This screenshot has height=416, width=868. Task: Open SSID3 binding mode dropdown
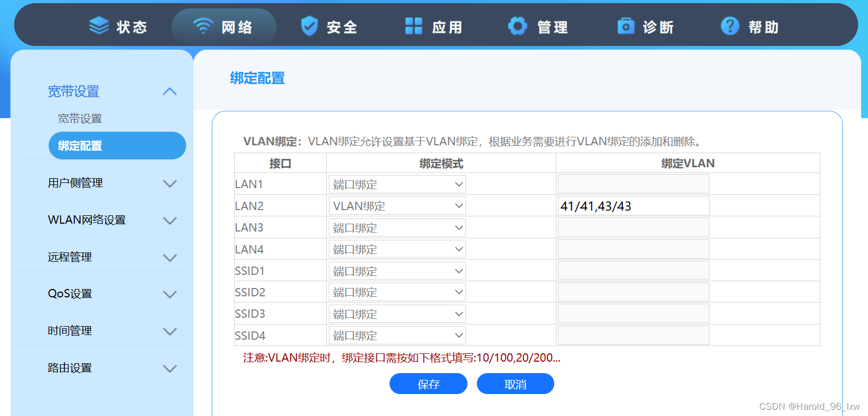397,314
